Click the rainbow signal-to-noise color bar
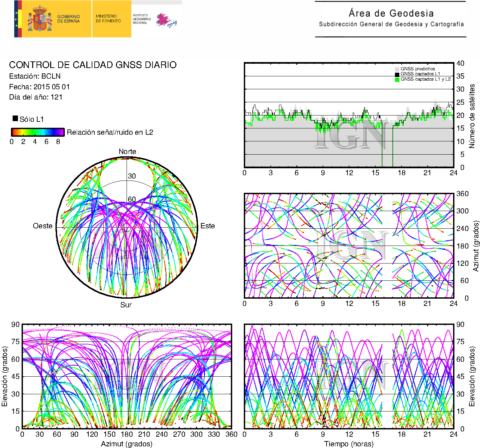Image resolution: width=480 pixels, height=448 pixels. coord(38,132)
